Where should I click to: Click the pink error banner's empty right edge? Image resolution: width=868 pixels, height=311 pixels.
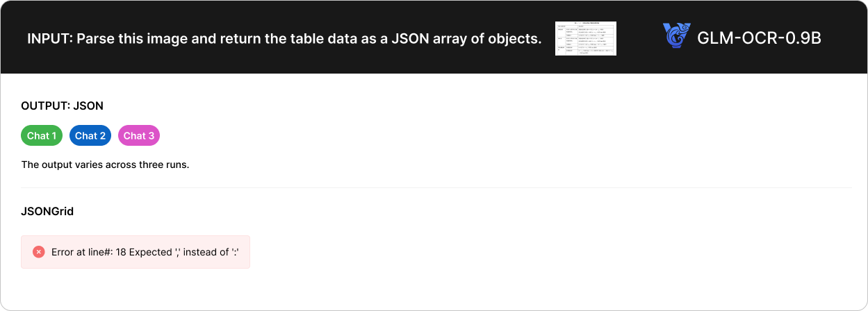245,252
